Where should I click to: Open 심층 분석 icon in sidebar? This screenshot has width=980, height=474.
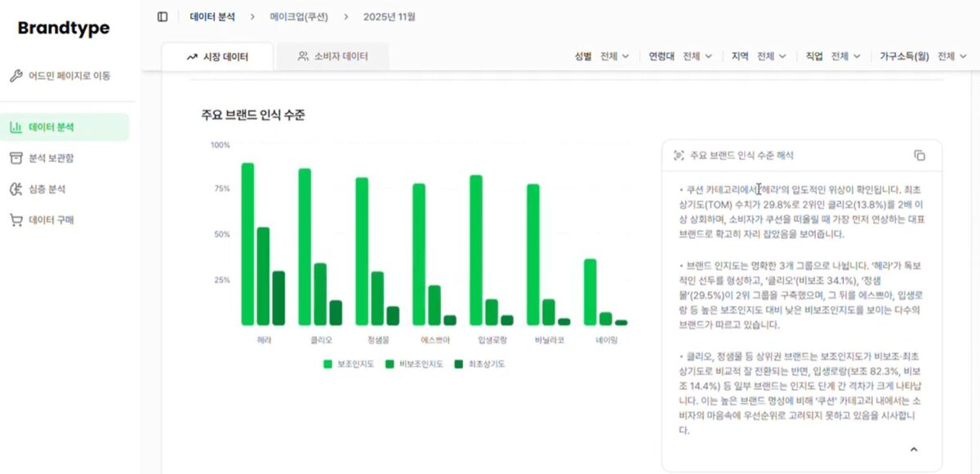click(x=16, y=188)
